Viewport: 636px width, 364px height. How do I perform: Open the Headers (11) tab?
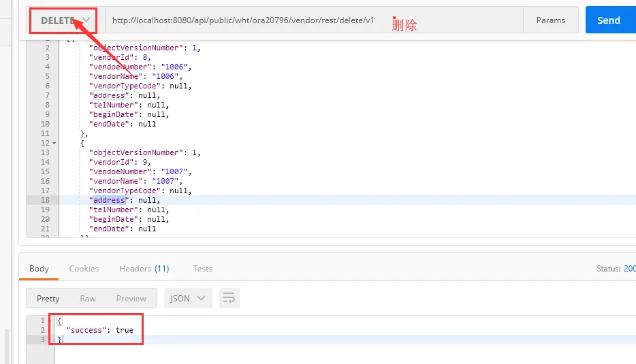click(x=144, y=268)
